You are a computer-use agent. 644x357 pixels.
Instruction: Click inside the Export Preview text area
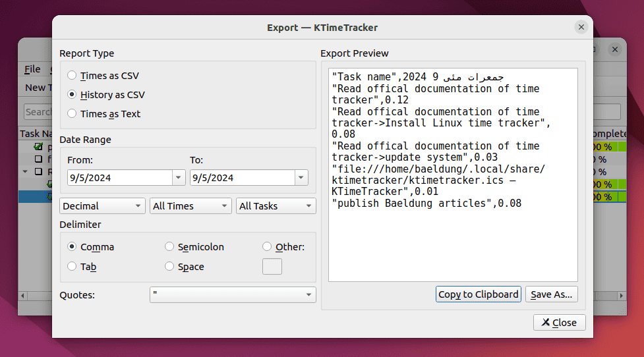tap(453, 175)
